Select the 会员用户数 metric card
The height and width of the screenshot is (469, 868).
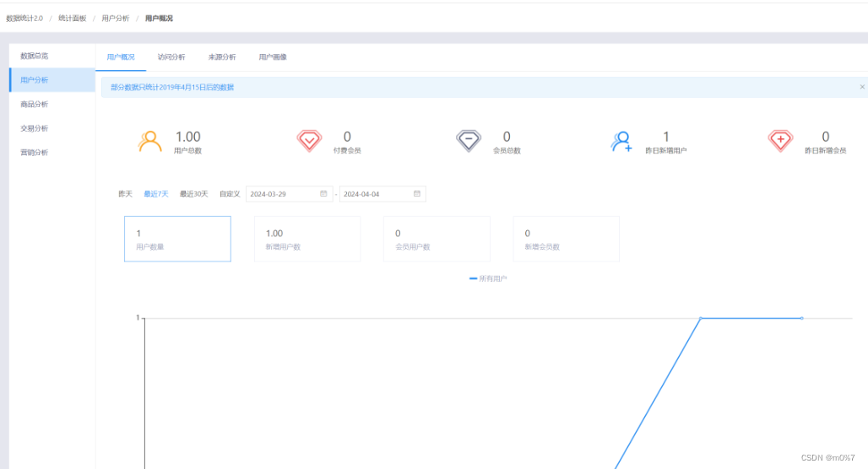437,239
